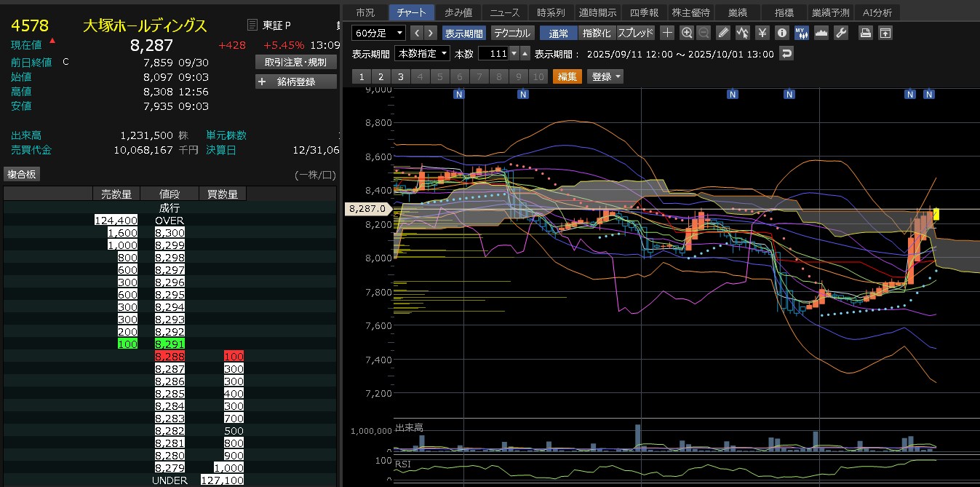
Task: Open chart settings wrench icon
Action: pyautogui.click(x=840, y=33)
